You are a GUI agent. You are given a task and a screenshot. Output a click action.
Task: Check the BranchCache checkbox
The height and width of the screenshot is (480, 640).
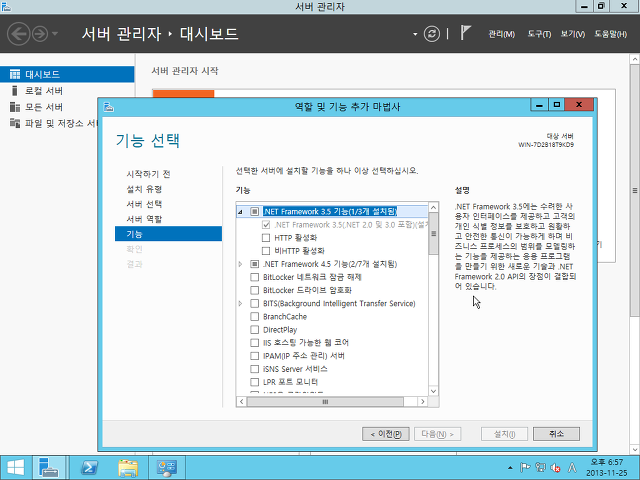254,316
